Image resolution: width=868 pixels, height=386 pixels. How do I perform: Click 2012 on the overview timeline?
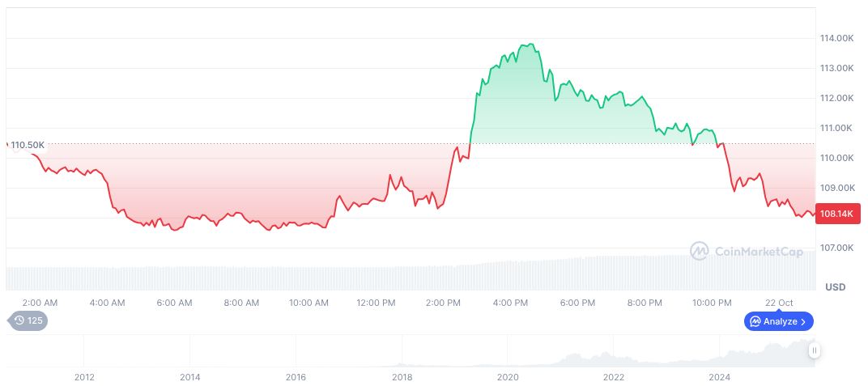coord(84,377)
